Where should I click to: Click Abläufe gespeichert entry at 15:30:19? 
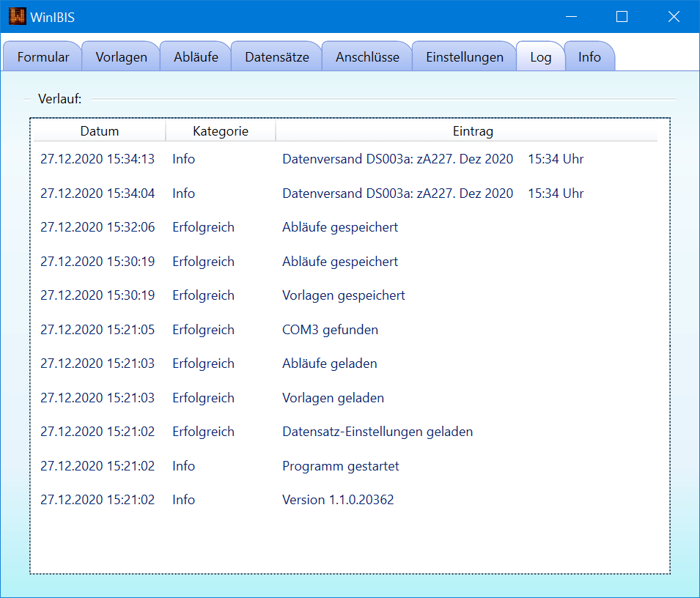click(x=340, y=262)
